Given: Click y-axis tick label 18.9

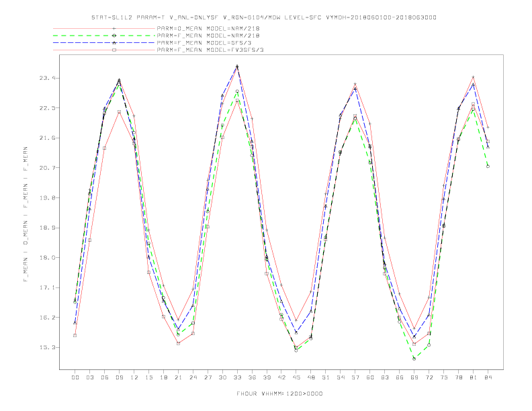Looking at the screenshot, I should [47, 228].
